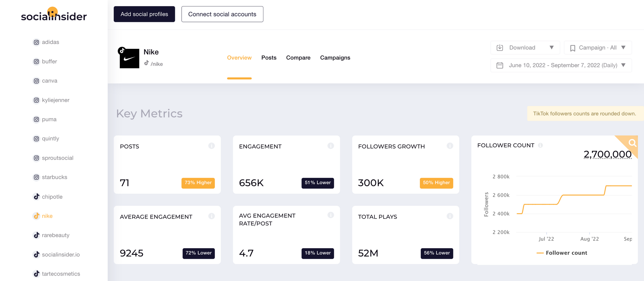Screen dimensions: 644x281
Task: Click Connect social accounts button
Action: pyautogui.click(x=222, y=14)
